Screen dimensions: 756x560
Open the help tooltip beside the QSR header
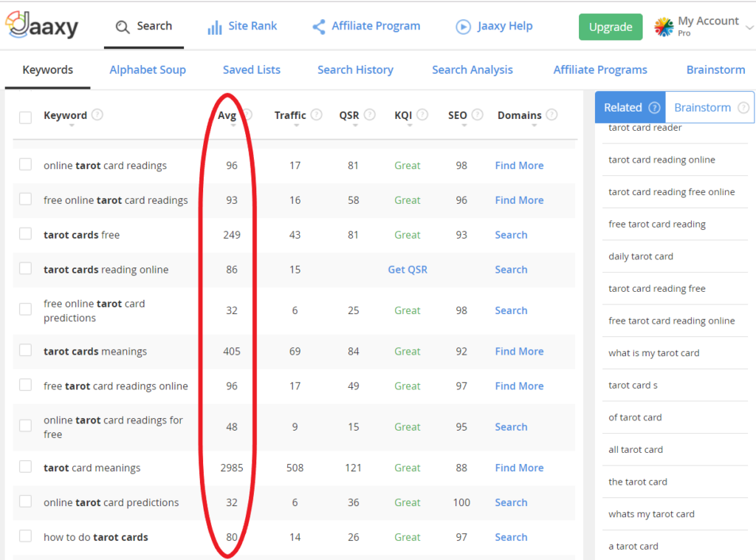click(370, 115)
